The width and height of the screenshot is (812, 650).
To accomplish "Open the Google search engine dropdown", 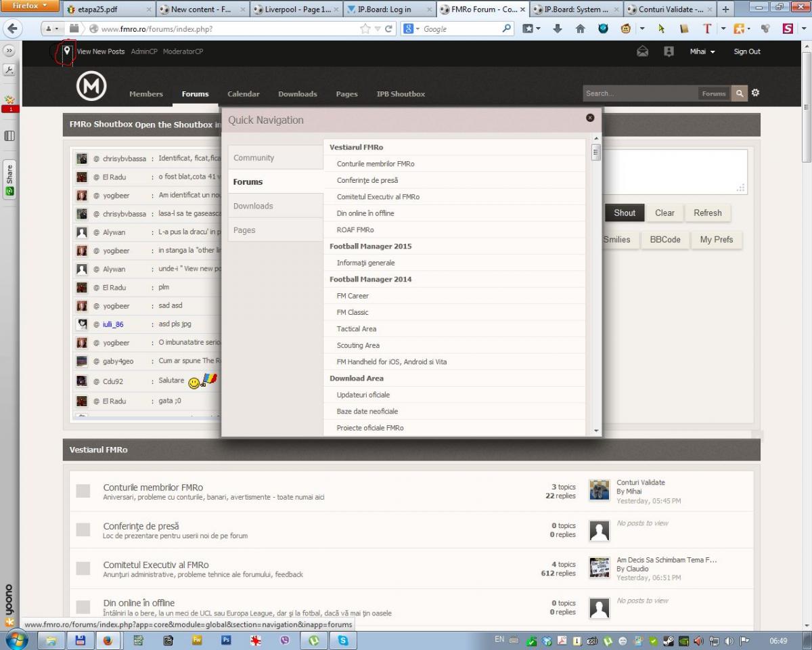I will point(412,29).
